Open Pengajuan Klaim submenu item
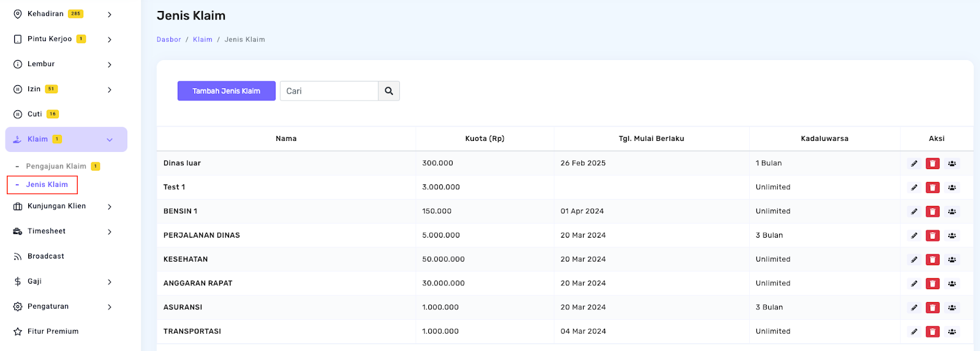This screenshot has width=980, height=351. (x=56, y=167)
